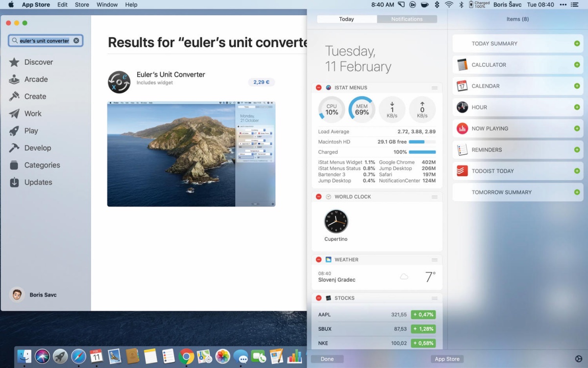Open Euler's Unit Converter app icon
The width and height of the screenshot is (588, 368).
(x=119, y=82)
